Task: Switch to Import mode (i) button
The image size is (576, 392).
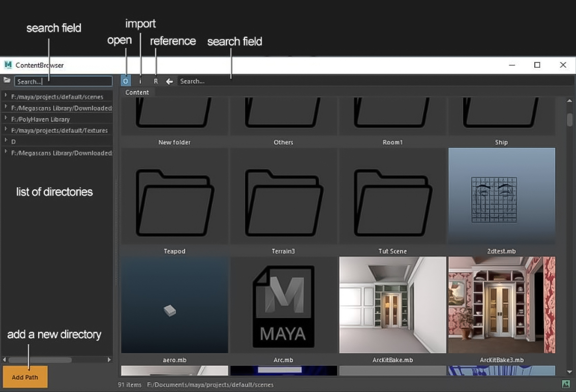Action: [x=141, y=81]
